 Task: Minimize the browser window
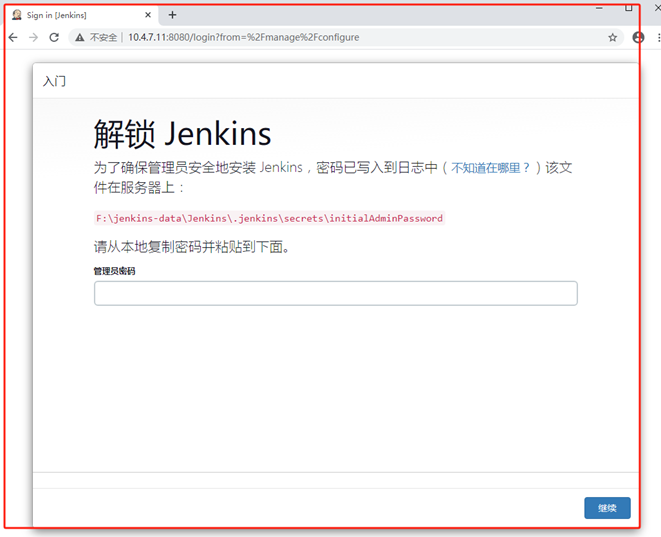[x=599, y=8]
